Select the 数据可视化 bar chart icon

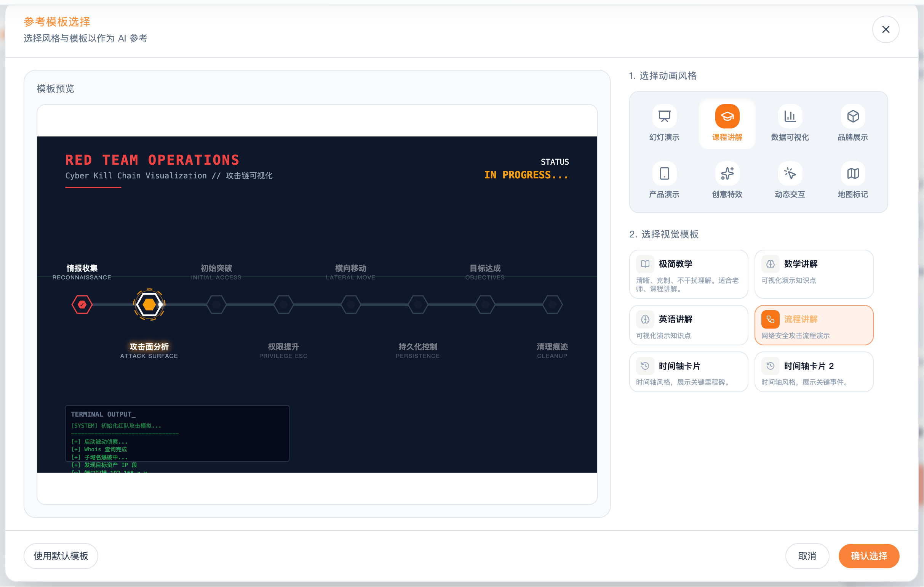790,117
